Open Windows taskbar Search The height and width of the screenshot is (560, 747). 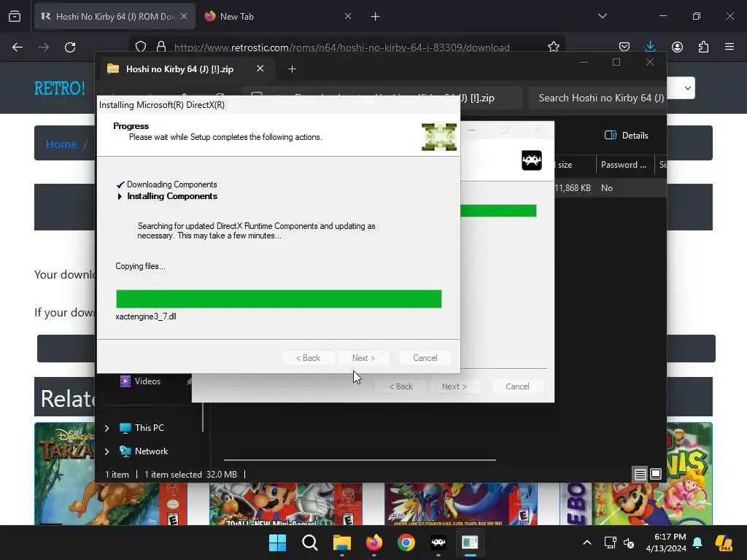tap(309, 542)
